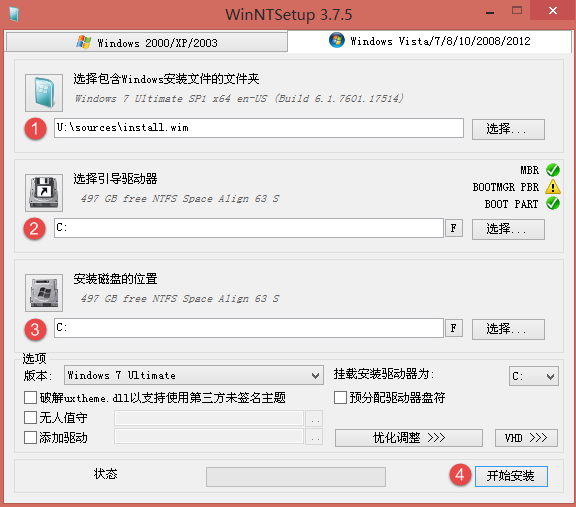Viewport: 576px width, 507px height.
Task: Click the 状态 progress bar
Action: pos(296,477)
